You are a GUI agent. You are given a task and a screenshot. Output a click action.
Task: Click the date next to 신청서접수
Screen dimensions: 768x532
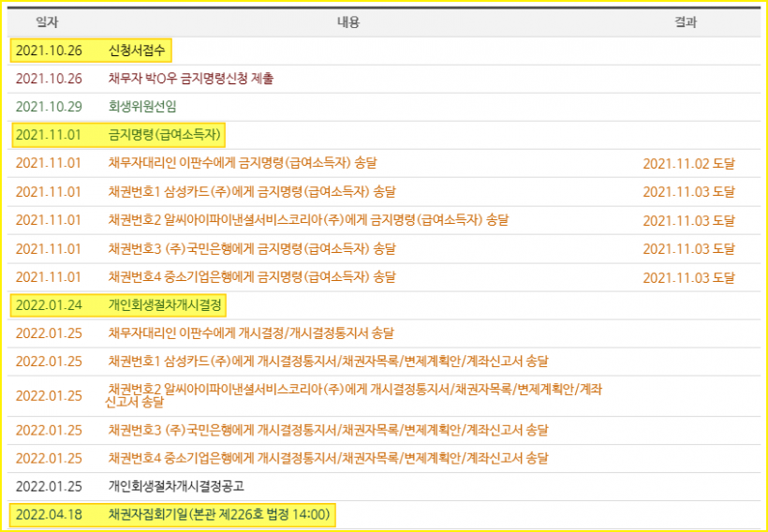coord(49,51)
